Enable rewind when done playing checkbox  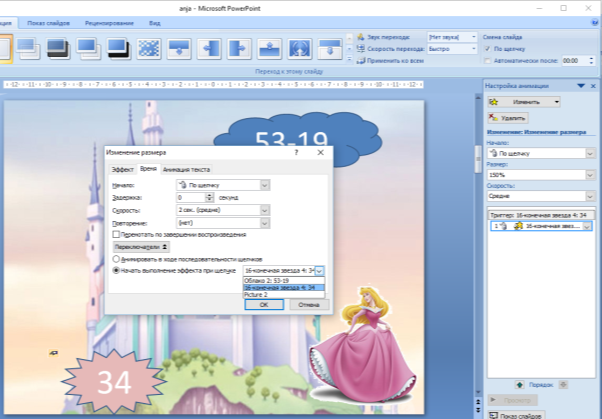(116, 234)
